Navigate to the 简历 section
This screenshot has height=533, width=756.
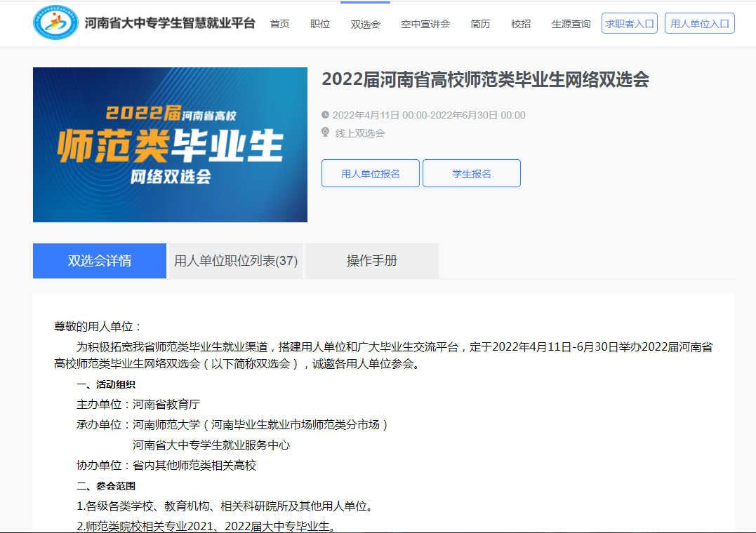480,24
